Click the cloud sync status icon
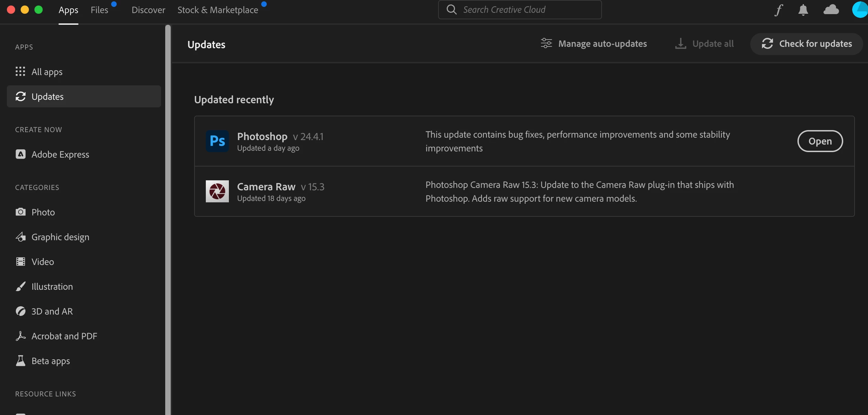 pos(831,10)
